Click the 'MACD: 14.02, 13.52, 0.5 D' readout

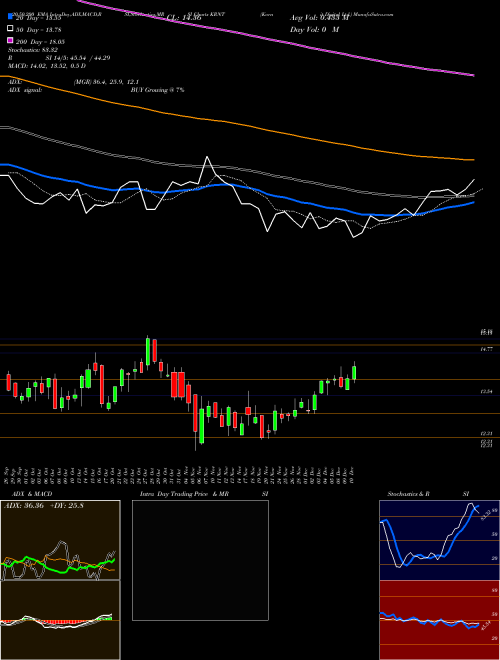47,66
